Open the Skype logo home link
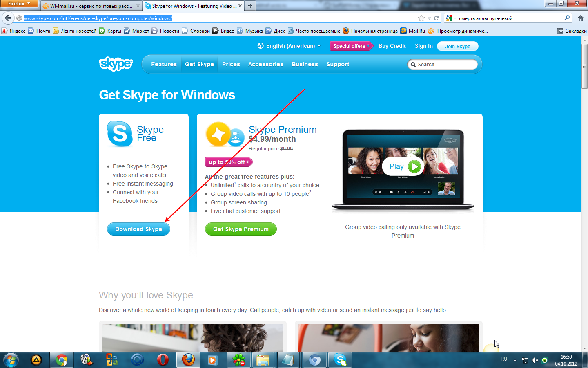Image resolution: width=588 pixels, height=368 pixels. 116,64
